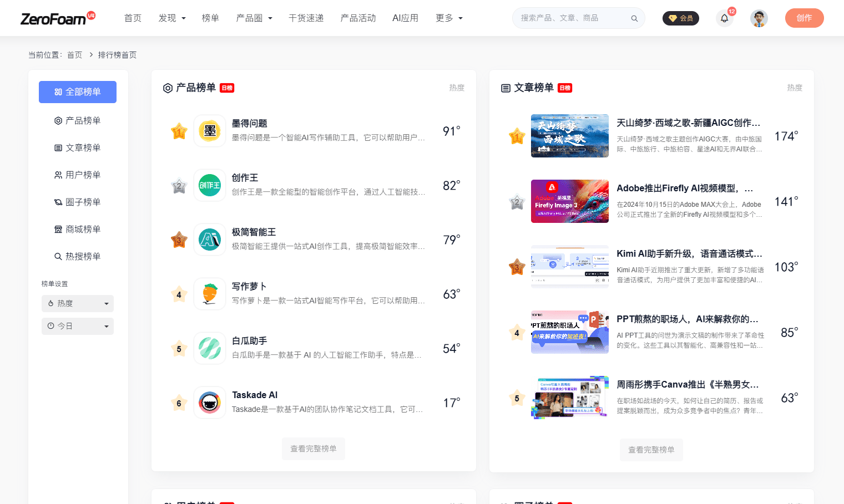Image resolution: width=844 pixels, height=504 pixels.
Task: Open Adobe推出Firefly AI视频模型 article title
Action: click(685, 189)
